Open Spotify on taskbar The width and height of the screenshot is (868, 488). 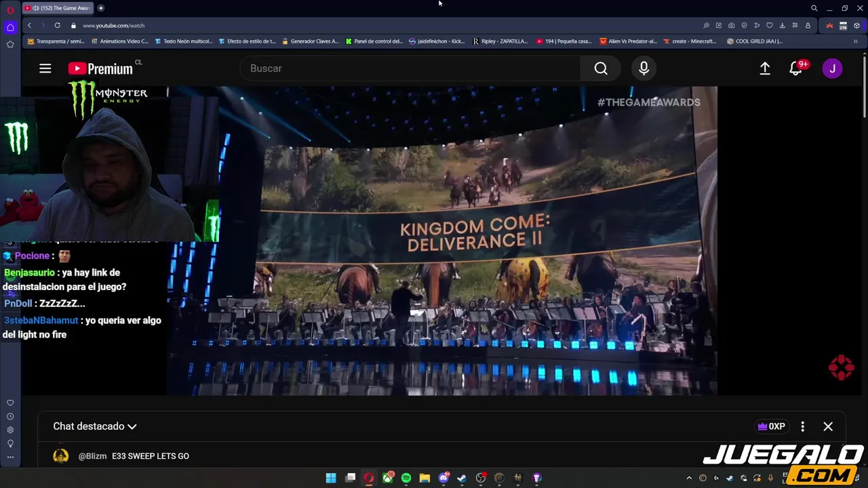coord(406,478)
